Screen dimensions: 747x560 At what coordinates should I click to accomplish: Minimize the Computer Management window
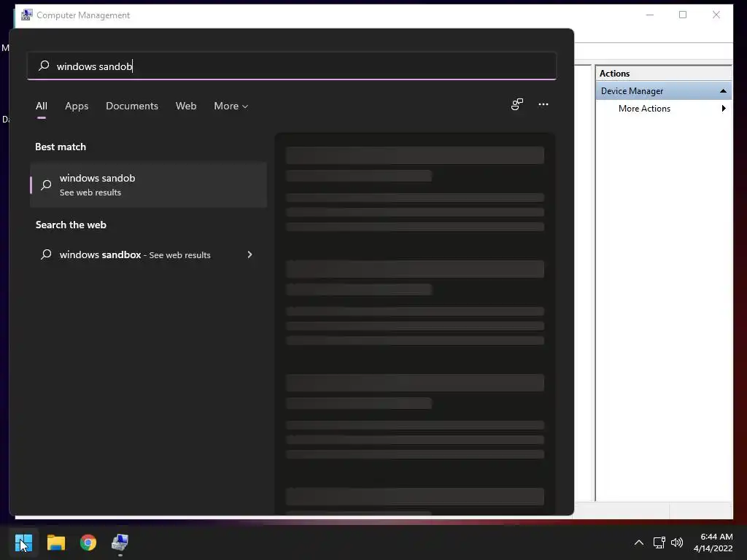point(650,15)
